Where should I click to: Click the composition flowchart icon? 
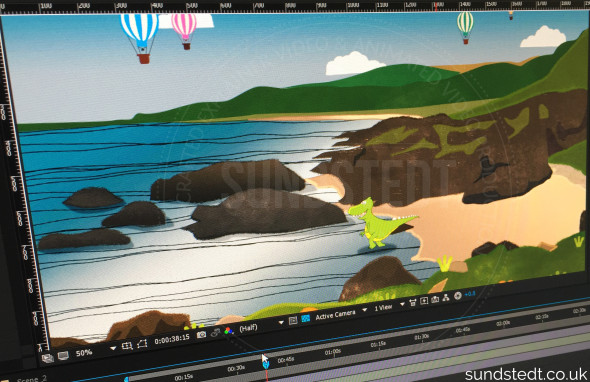pos(446,298)
